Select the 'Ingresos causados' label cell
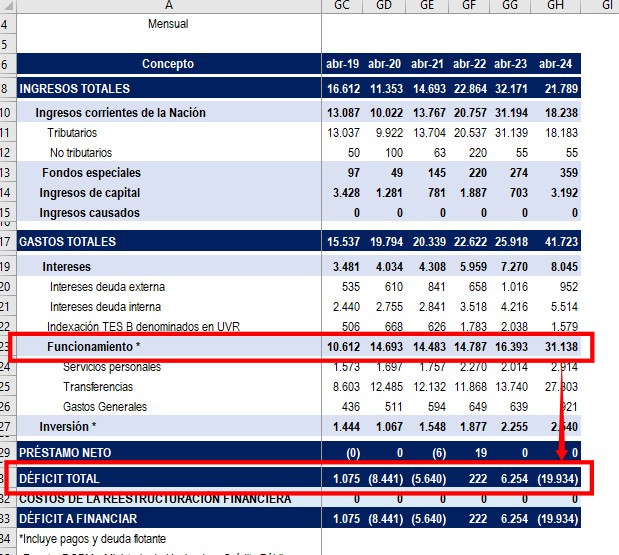Screen dimensions: 619x555 point(169,212)
